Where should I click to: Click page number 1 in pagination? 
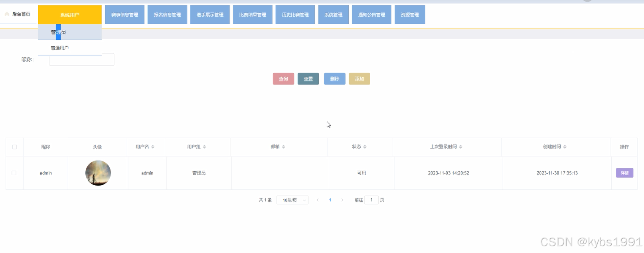(330, 200)
